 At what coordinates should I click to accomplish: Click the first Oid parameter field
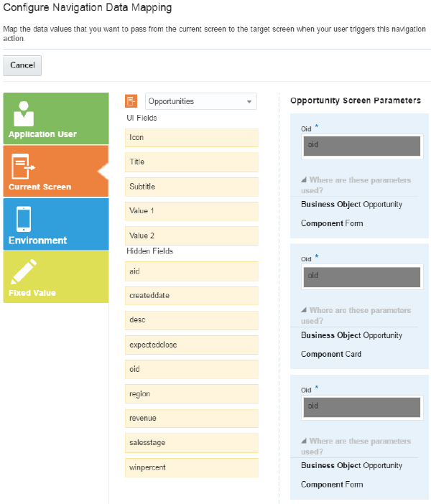coord(361,145)
